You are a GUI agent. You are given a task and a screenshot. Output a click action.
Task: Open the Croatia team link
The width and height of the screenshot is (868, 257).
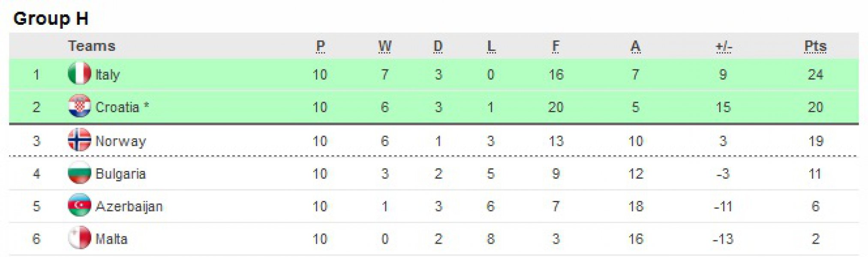pos(117,107)
